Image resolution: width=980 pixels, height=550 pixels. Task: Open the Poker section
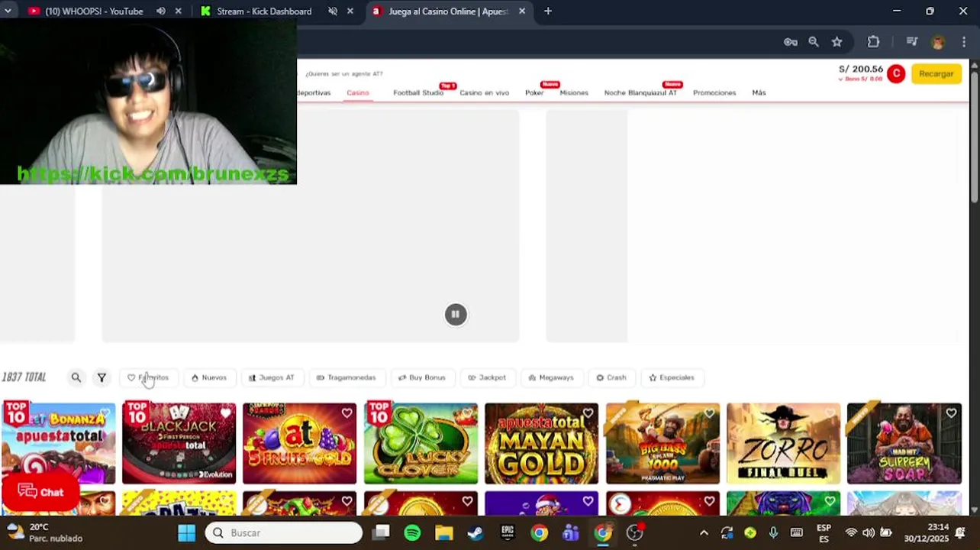[534, 92]
